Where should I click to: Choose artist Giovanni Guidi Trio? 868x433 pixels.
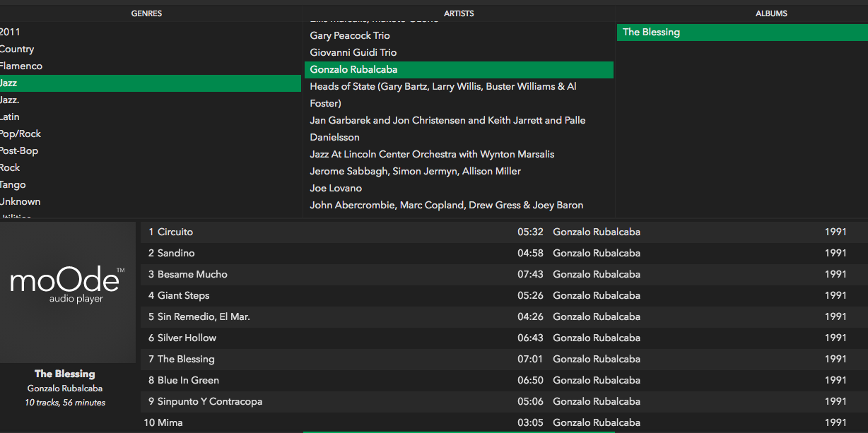click(459, 52)
